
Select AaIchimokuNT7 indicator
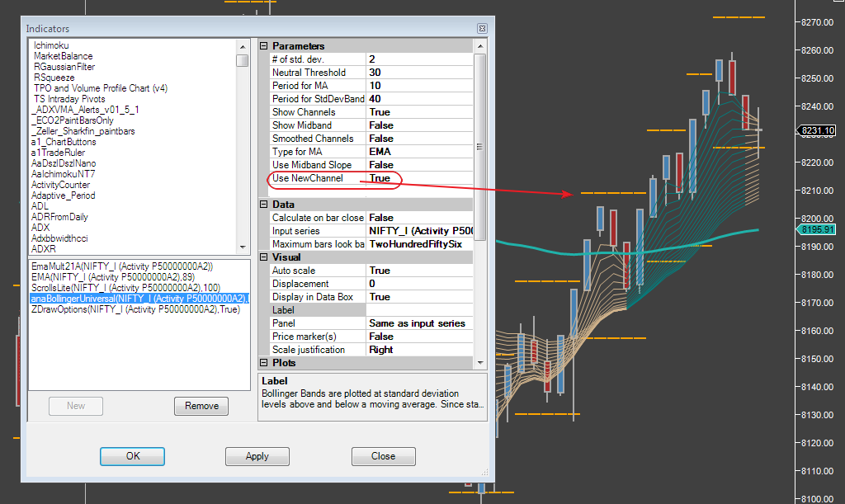(x=63, y=175)
